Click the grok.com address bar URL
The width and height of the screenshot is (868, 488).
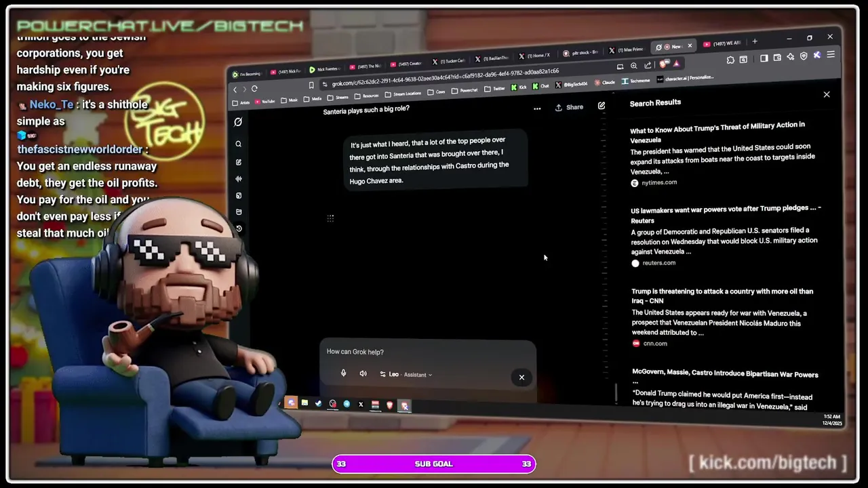(x=445, y=77)
